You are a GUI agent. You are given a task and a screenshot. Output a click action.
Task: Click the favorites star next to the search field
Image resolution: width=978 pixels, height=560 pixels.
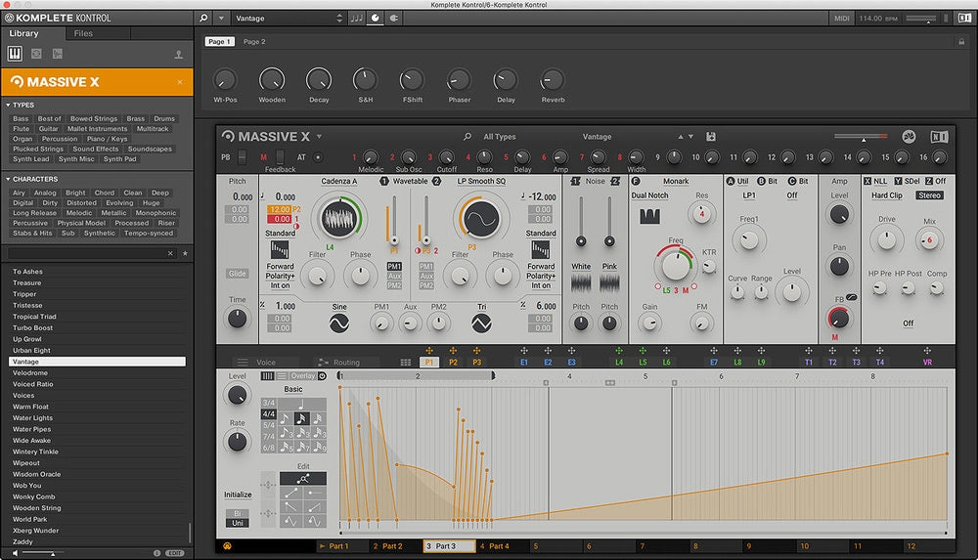pos(185,253)
